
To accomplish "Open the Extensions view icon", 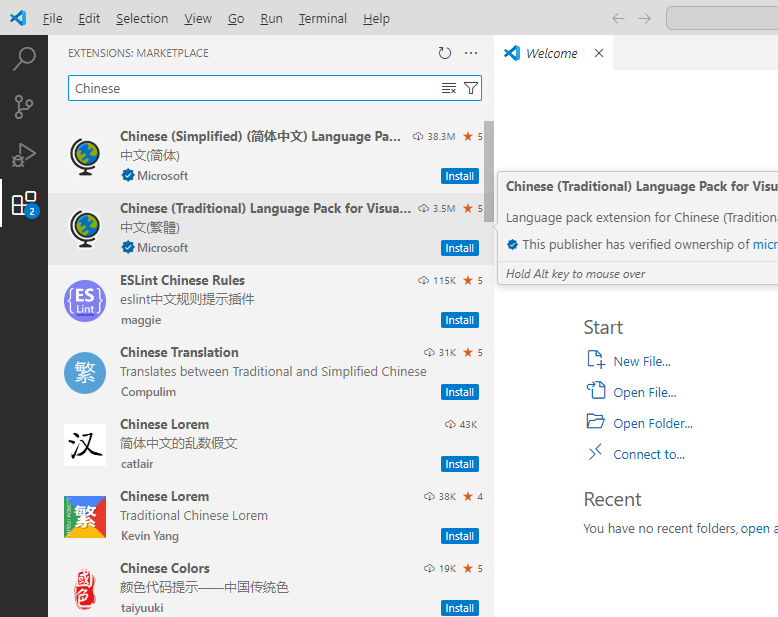I will coord(25,204).
